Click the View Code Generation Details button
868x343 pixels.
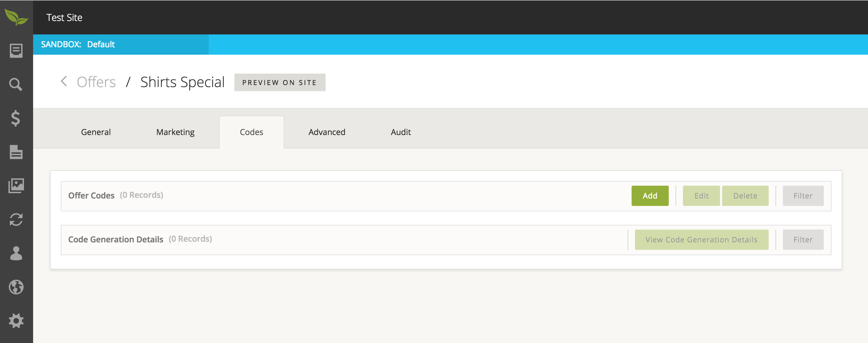coord(701,240)
